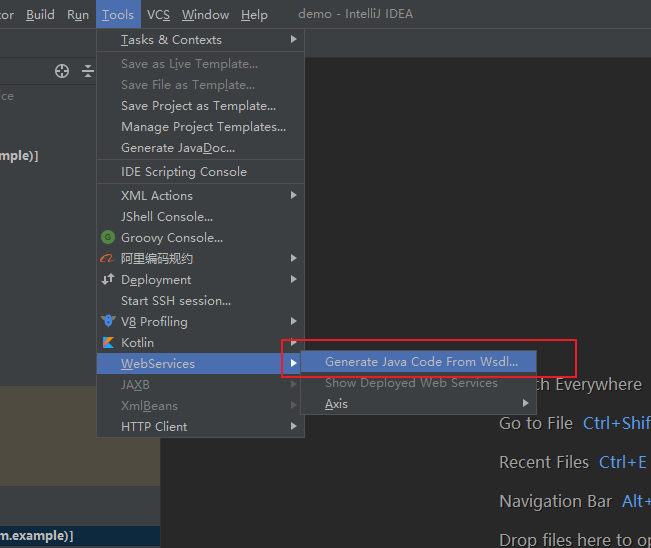Select Generate JavaDoc... entry
This screenshot has width=651, height=548.
pos(201,148)
